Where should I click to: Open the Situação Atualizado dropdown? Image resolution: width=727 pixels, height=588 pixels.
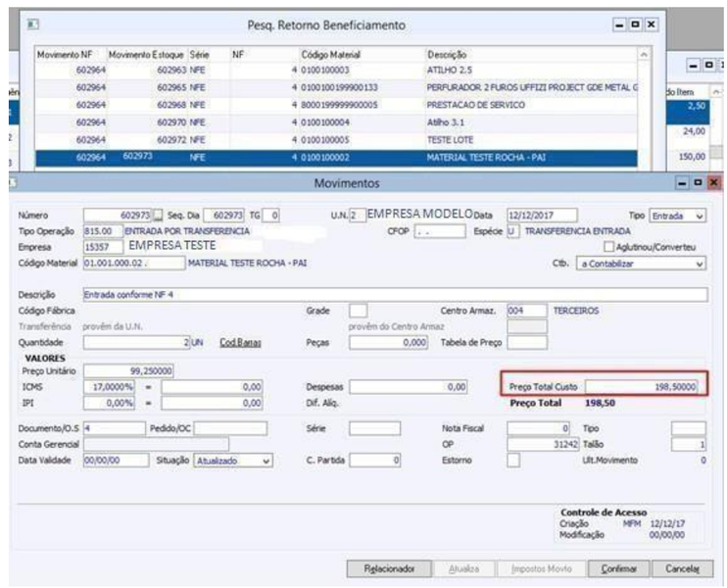click(233, 461)
